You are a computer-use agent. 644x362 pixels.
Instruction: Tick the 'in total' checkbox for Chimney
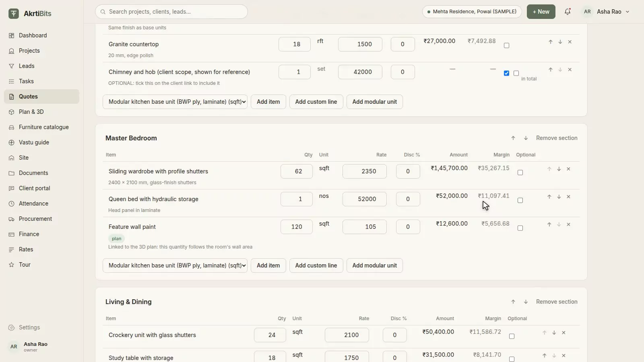[516, 73]
